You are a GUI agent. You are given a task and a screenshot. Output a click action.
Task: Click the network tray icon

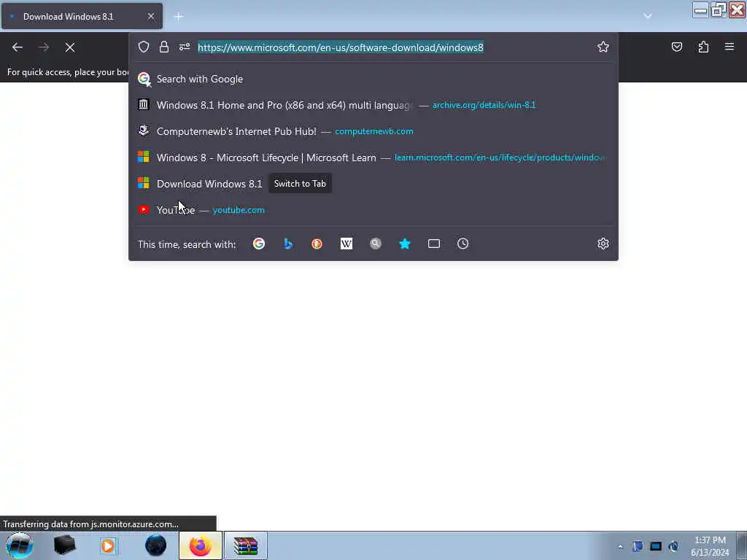point(656,546)
